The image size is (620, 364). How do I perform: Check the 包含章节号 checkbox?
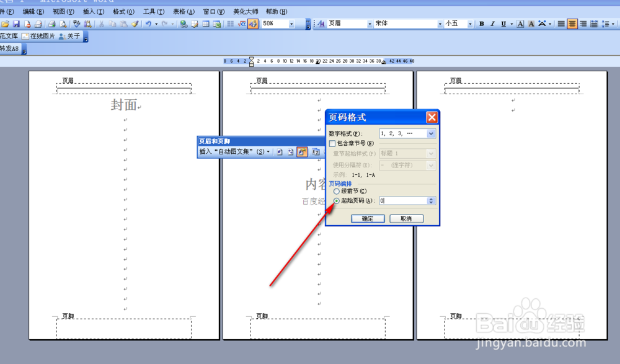332,143
